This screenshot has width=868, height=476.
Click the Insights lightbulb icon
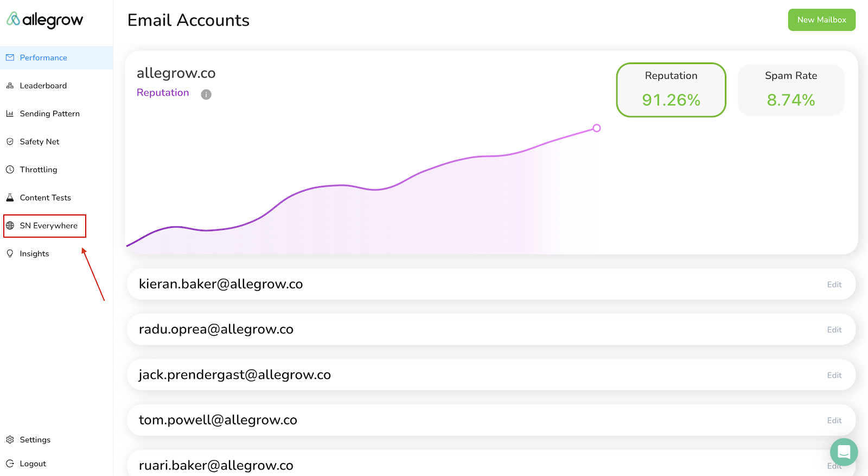point(10,253)
